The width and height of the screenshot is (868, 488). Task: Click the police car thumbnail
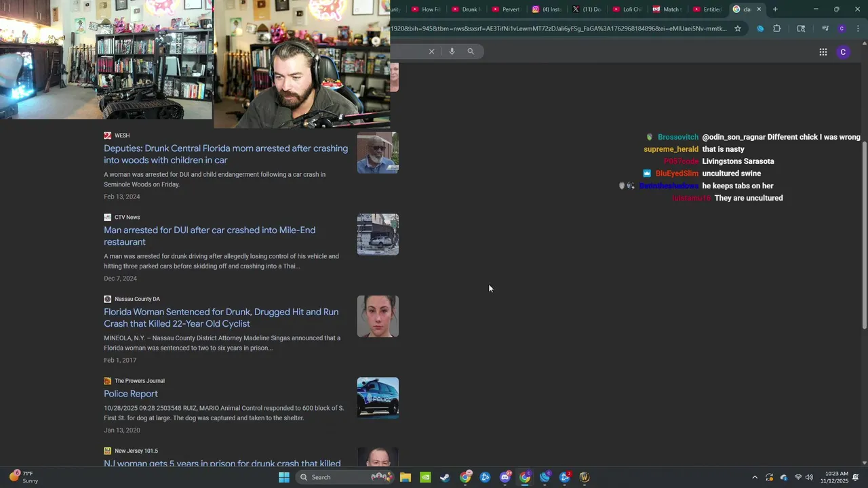(378, 398)
